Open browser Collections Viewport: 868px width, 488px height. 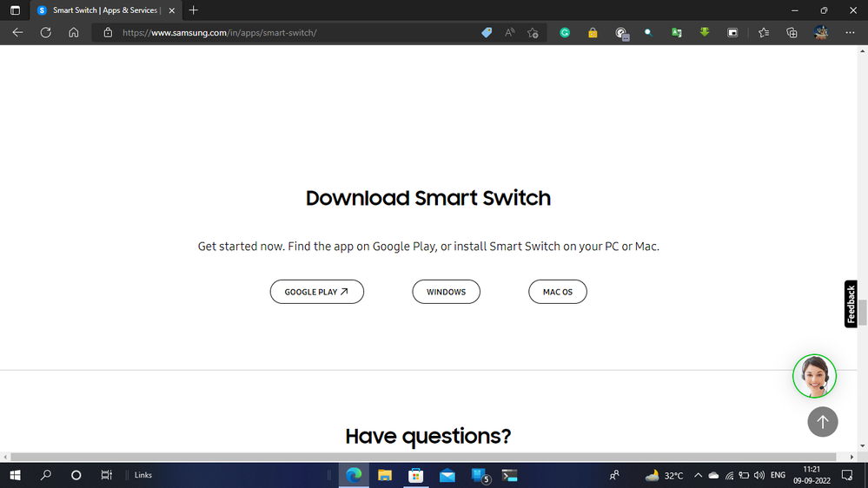[792, 33]
